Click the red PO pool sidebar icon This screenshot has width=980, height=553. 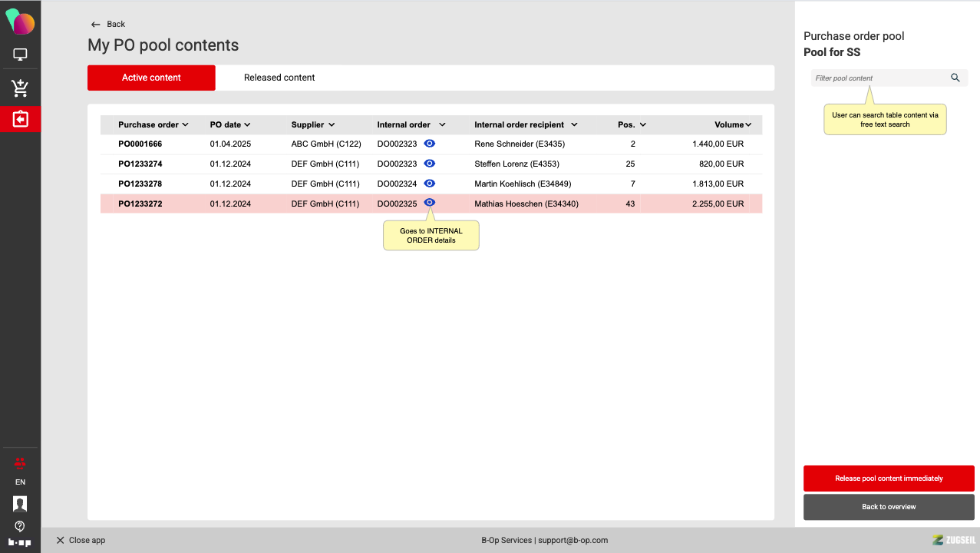click(20, 119)
